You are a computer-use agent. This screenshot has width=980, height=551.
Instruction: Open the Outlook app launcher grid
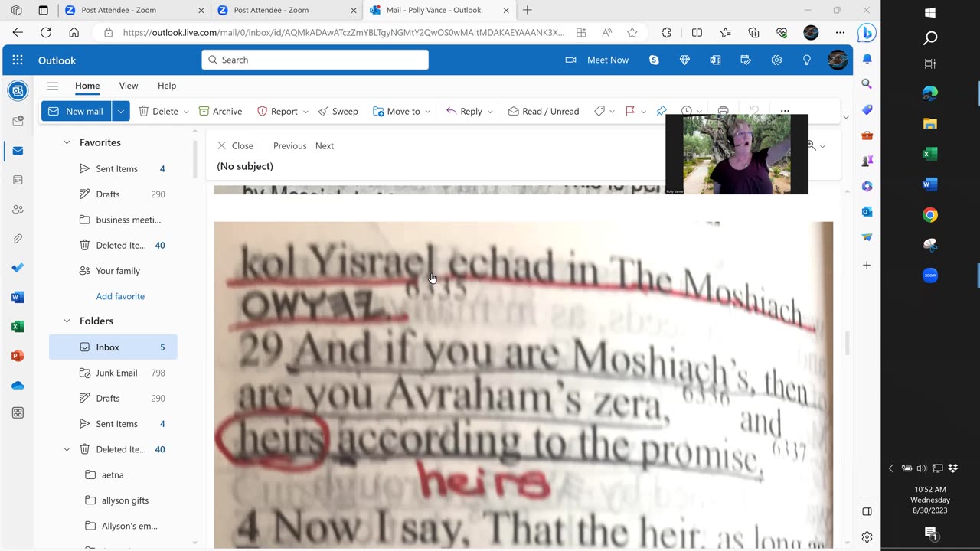pyautogui.click(x=18, y=60)
